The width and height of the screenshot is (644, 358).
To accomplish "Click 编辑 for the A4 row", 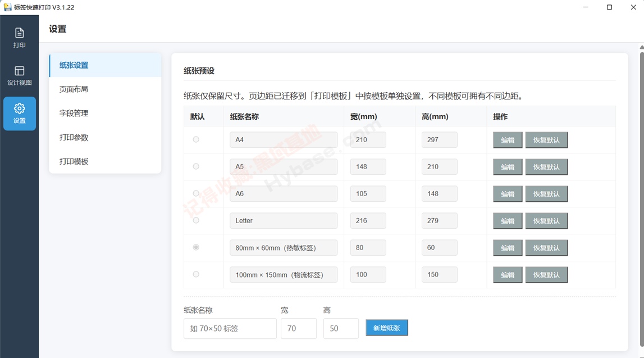I will coord(508,140).
